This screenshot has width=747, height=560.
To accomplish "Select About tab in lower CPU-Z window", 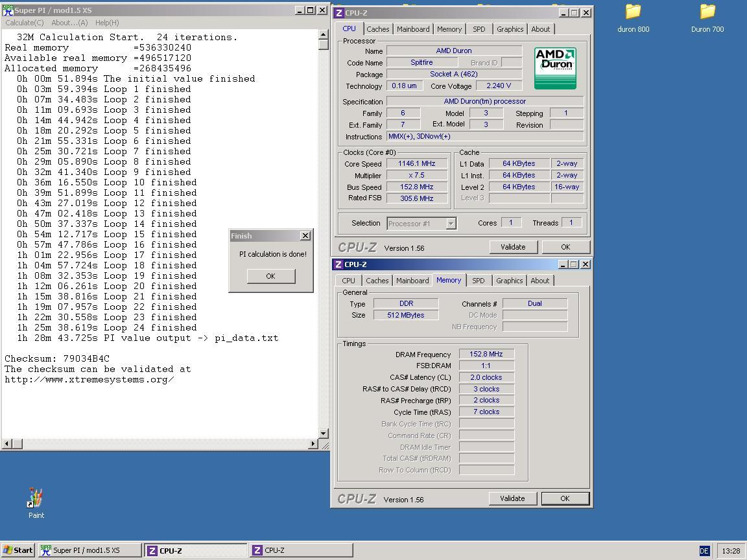I will click(x=540, y=281).
